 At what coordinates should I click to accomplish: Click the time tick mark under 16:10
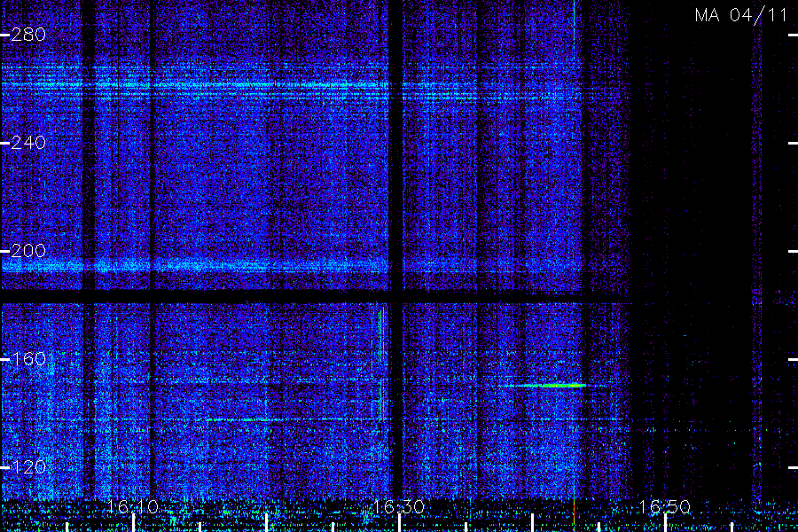click(x=133, y=523)
